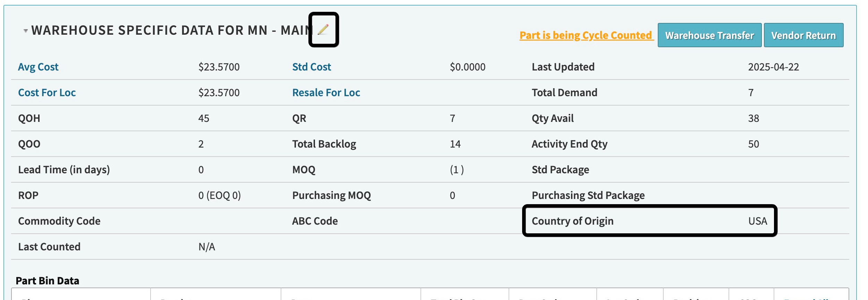Open the Avg Cost link

(x=38, y=67)
